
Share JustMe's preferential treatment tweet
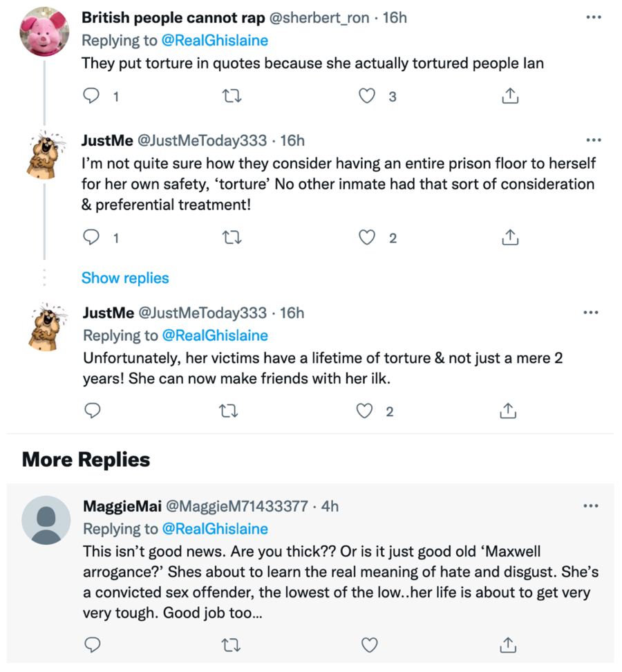pos(509,238)
